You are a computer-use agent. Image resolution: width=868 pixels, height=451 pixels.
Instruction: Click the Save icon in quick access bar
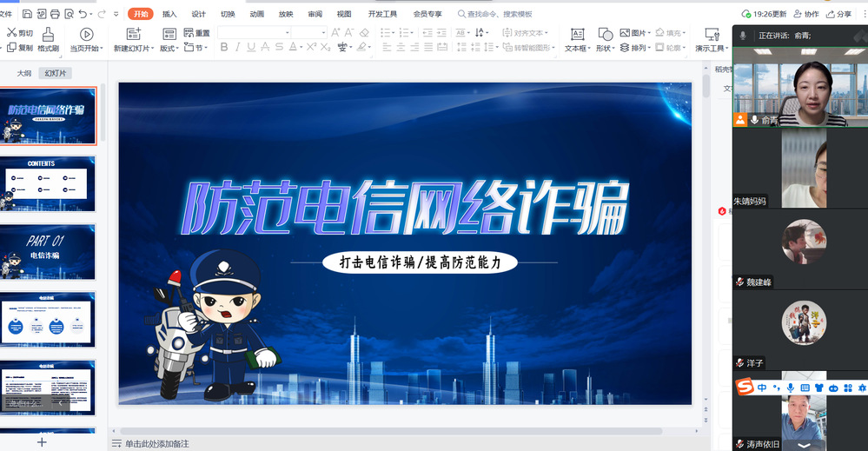[28, 14]
